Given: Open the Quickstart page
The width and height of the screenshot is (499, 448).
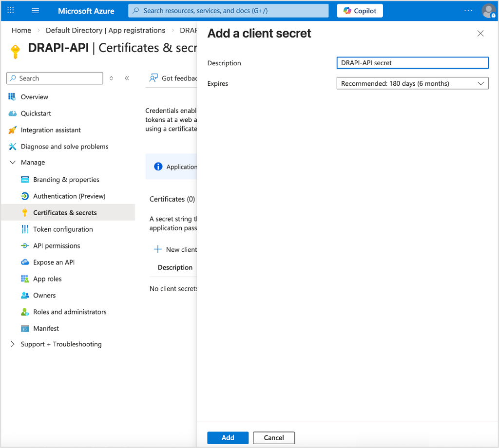Looking at the screenshot, I should 36,113.
